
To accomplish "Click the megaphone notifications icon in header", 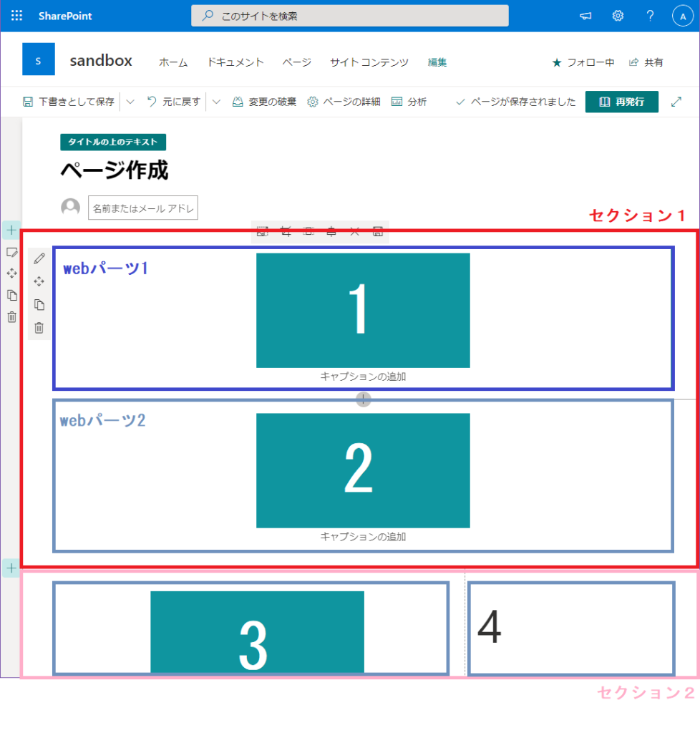I will [585, 16].
